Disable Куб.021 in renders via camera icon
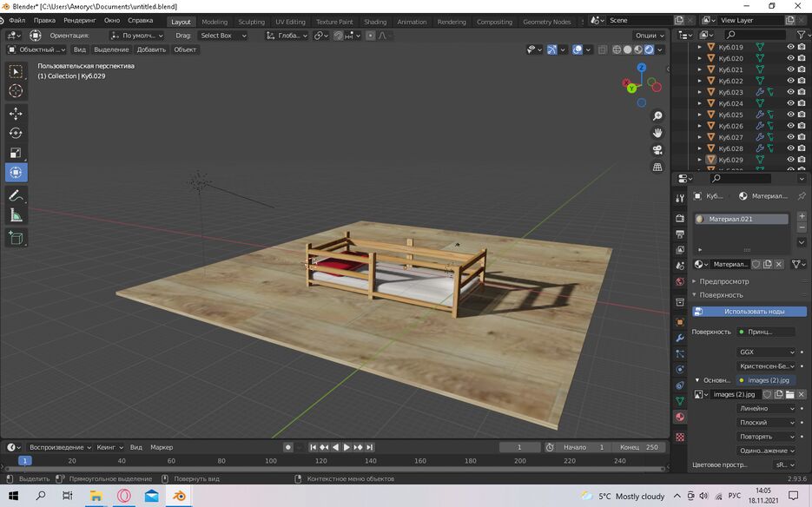Screen dimensions: 812x507 pyautogui.click(x=802, y=69)
